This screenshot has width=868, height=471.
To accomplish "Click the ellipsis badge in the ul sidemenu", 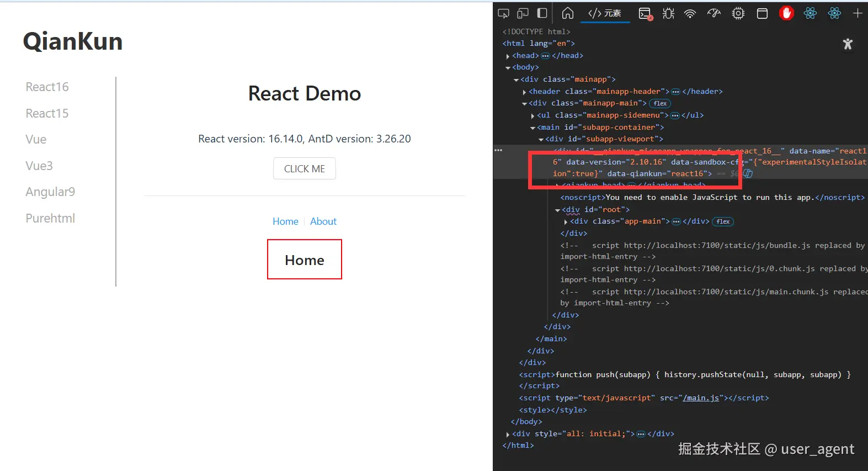I will tap(675, 115).
